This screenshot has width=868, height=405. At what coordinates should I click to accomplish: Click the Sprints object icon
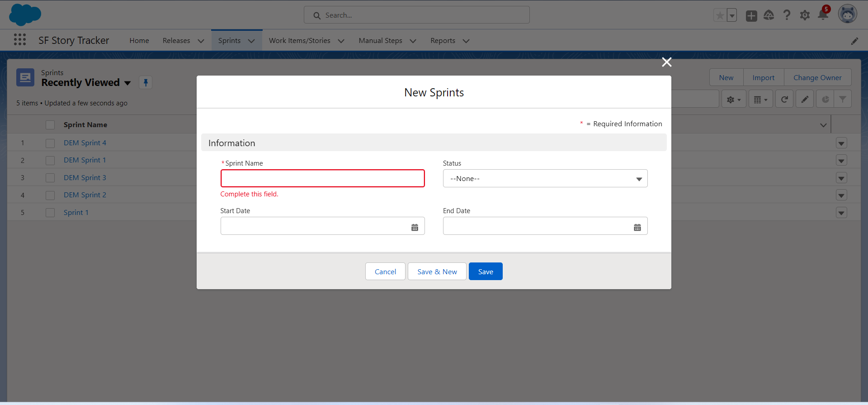[x=25, y=77]
